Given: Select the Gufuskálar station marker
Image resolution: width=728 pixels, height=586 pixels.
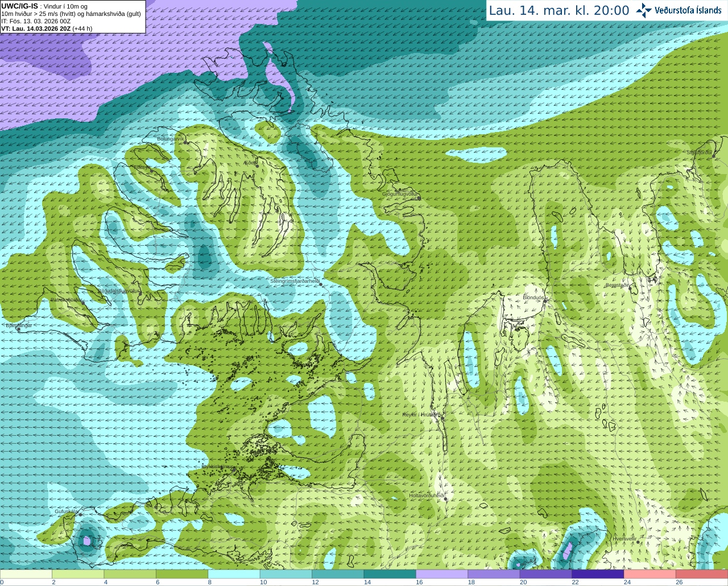Looking at the screenshot, I should tap(80, 515).
